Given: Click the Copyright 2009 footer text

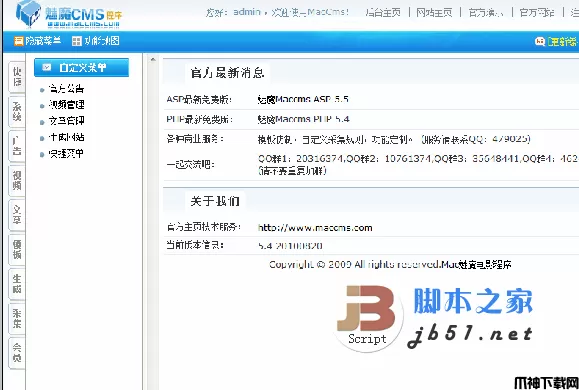Looking at the screenshot, I should (390, 264).
